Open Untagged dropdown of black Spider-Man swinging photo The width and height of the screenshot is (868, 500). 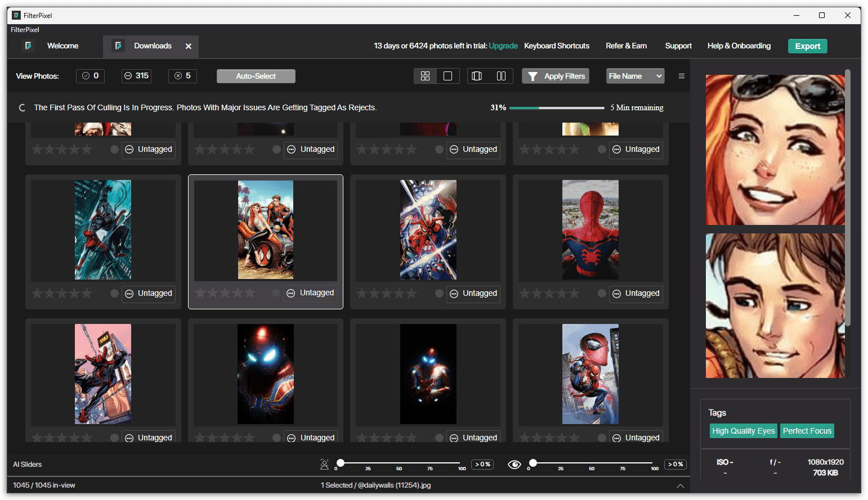(x=149, y=294)
